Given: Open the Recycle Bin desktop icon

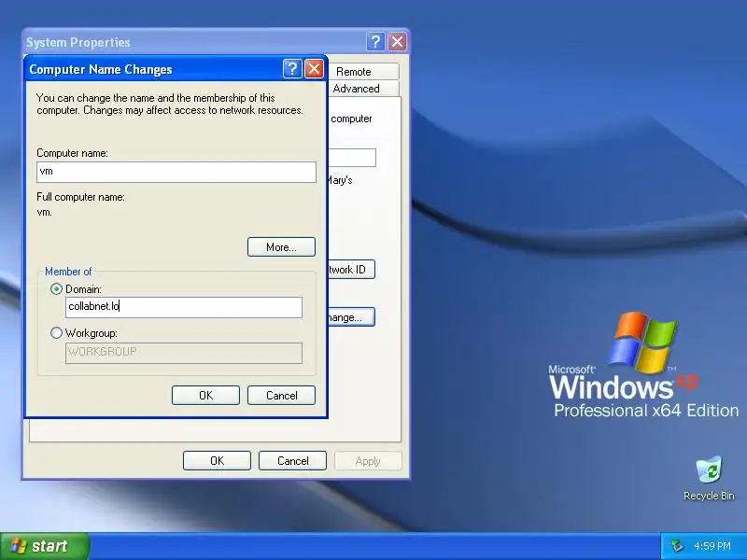Looking at the screenshot, I should [709, 478].
